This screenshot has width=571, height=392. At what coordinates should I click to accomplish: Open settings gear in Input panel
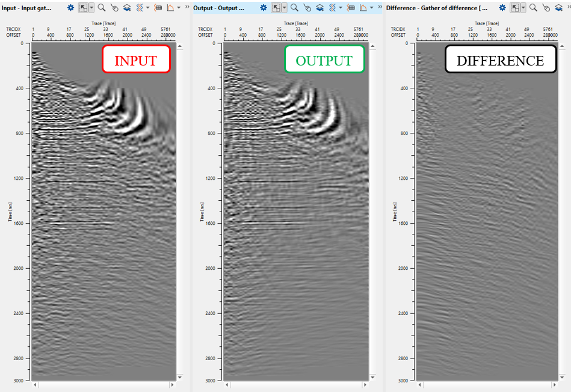click(x=71, y=8)
